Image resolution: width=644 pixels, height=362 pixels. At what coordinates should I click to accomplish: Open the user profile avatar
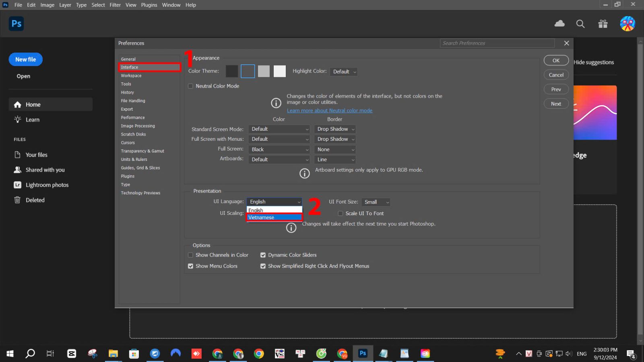pos(627,24)
